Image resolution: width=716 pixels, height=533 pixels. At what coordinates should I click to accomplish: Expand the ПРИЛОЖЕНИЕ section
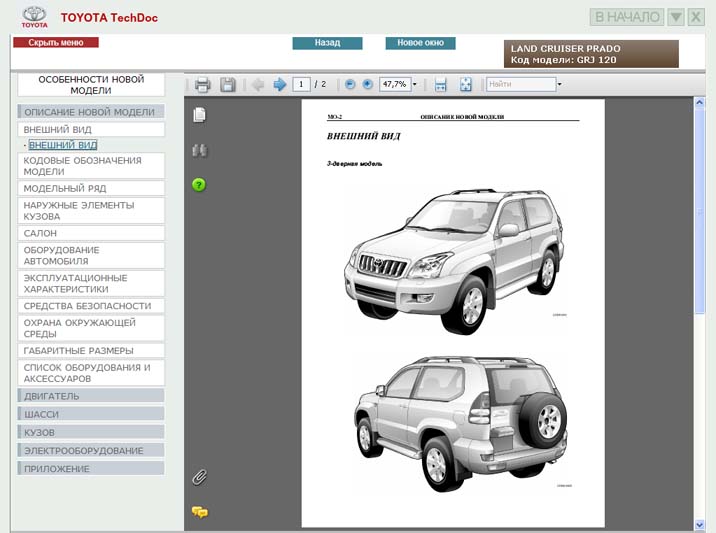pyautogui.click(x=91, y=469)
